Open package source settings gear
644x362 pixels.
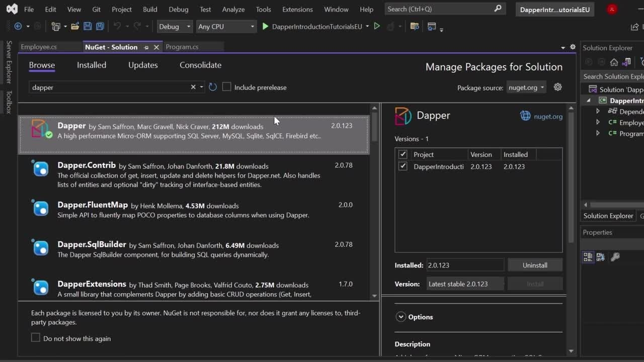[557, 87]
